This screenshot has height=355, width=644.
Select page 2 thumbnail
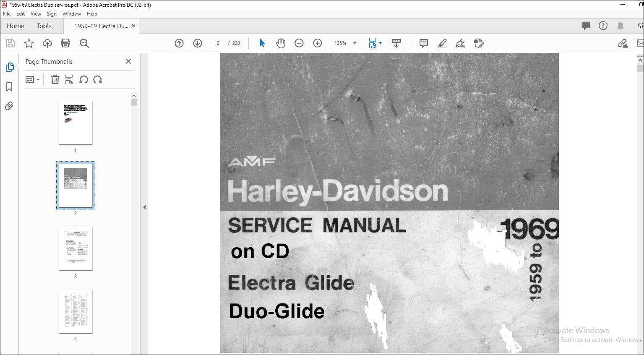[76, 185]
